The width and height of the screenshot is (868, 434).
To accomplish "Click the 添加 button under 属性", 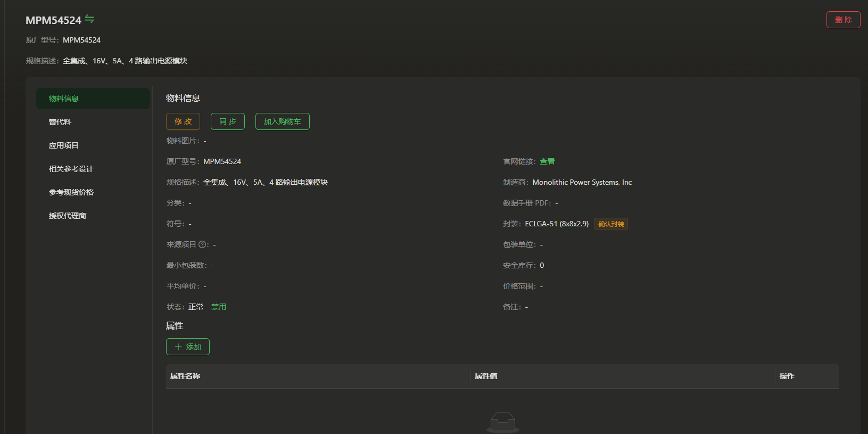I will (188, 347).
